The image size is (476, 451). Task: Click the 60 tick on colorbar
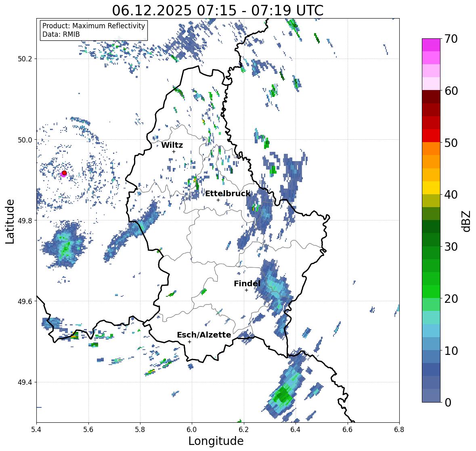click(451, 91)
